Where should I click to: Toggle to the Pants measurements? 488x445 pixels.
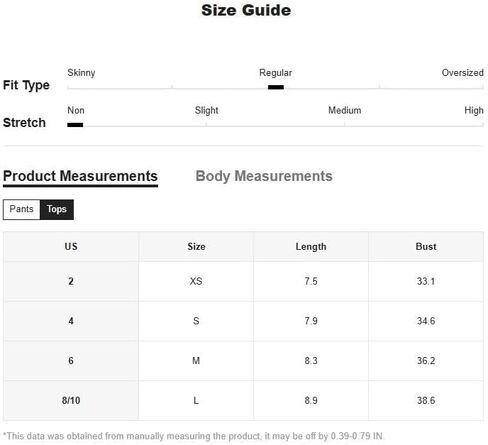point(21,209)
